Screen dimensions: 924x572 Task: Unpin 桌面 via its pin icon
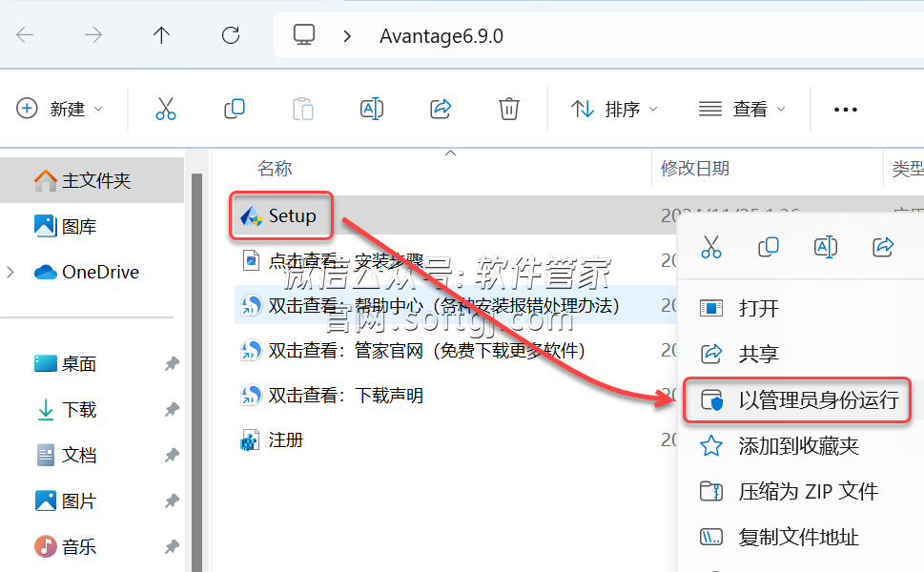[x=172, y=364]
